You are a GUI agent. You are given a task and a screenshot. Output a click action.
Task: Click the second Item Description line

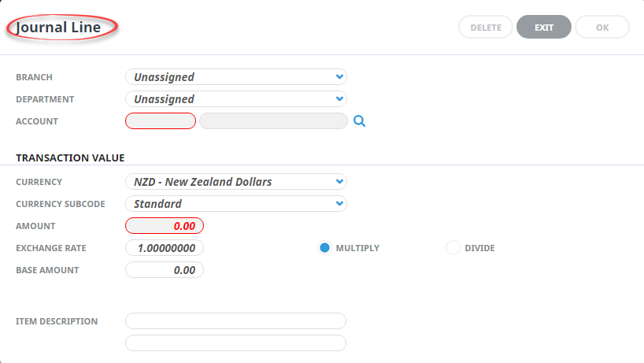click(x=235, y=343)
